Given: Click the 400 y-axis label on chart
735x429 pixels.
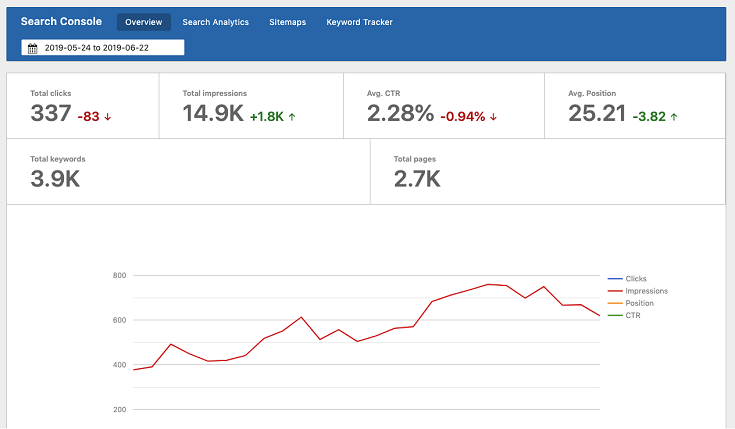Looking at the screenshot, I should (120, 365).
